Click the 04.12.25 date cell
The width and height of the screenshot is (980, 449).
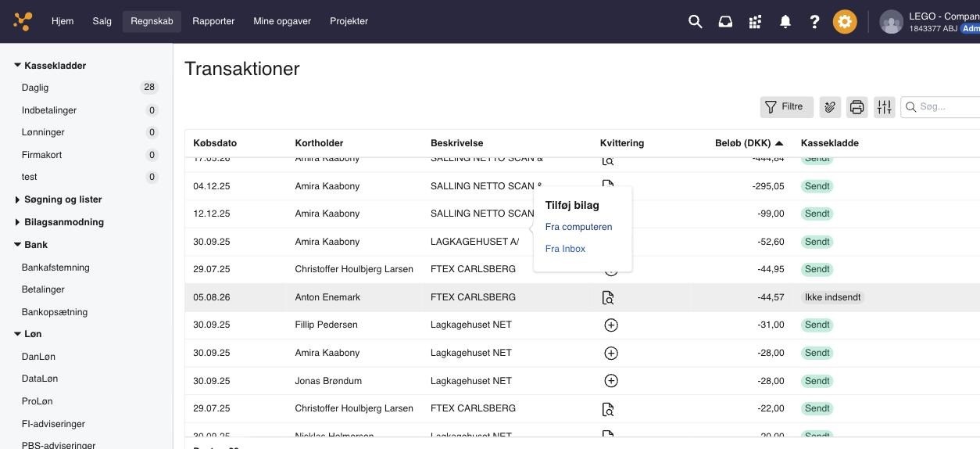[x=212, y=186]
